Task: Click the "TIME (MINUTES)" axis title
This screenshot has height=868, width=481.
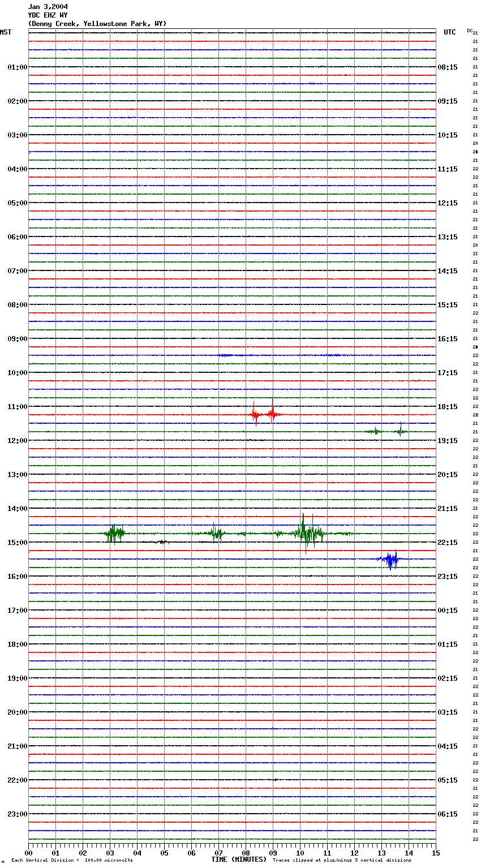Action: click(x=239, y=860)
